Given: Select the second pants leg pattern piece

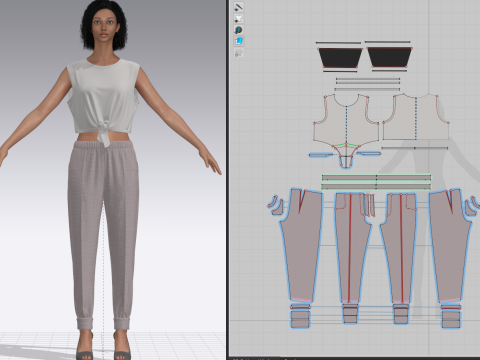Looking at the screenshot, I should (x=353, y=247).
